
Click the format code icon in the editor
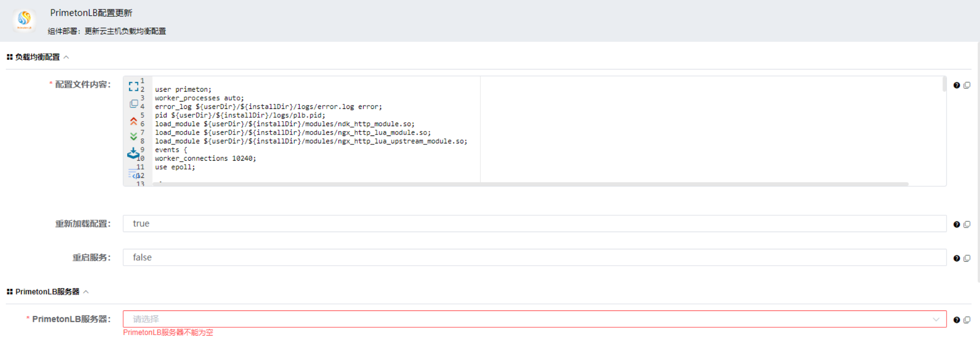pyautogui.click(x=134, y=174)
